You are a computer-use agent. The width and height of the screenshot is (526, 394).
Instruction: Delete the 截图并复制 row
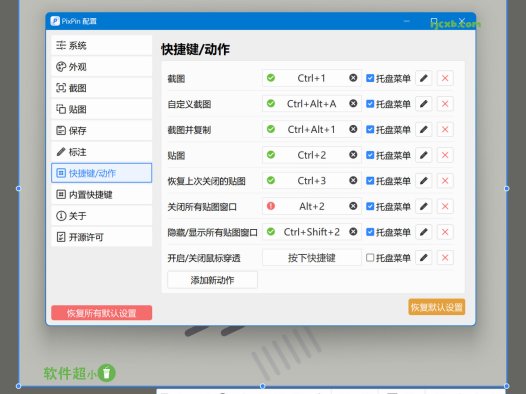(445, 129)
